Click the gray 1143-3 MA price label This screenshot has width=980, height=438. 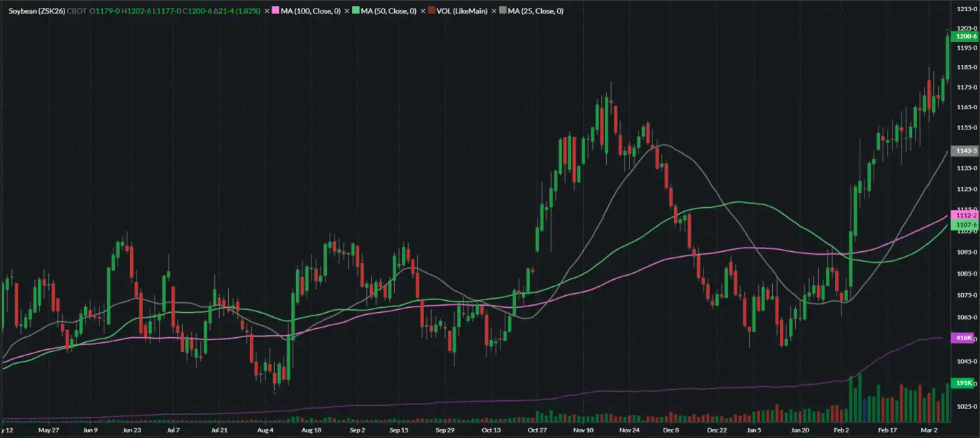[965, 151]
